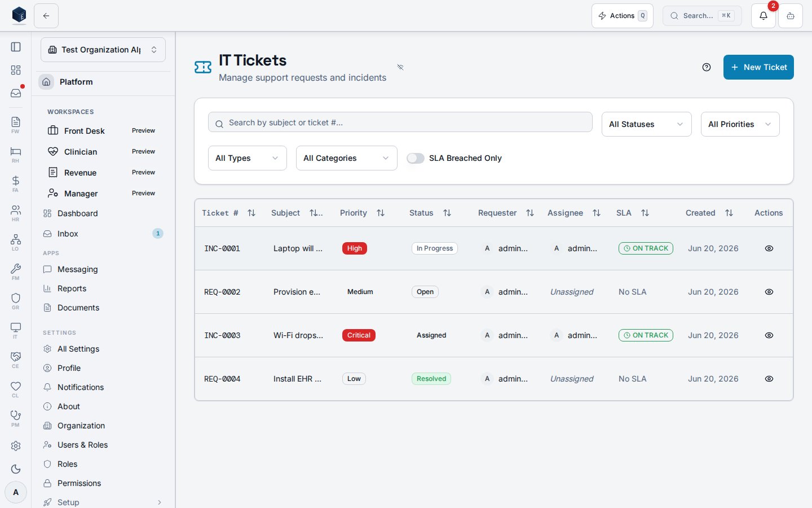
Task: Open the All Categories dropdown
Action: [x=347, y=158]
